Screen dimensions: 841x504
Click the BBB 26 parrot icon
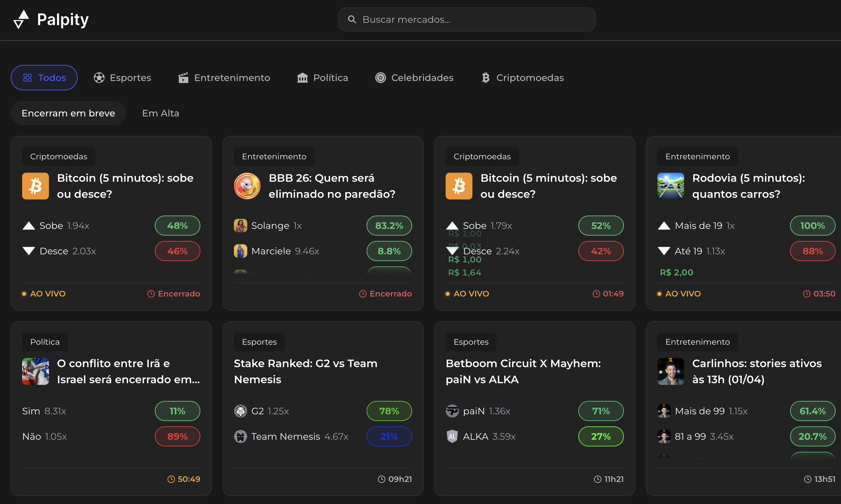point(247,186)
